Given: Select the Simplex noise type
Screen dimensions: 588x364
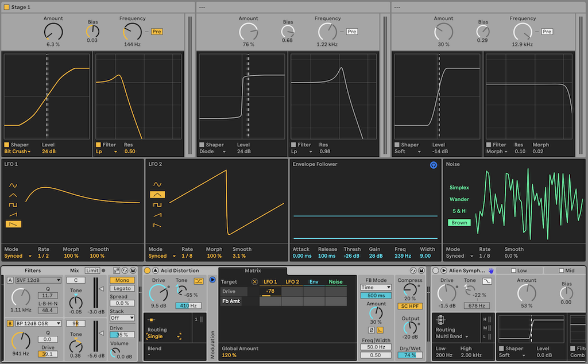Looking at the screenshot, I should pyautogui.click(x=459, y=188).
